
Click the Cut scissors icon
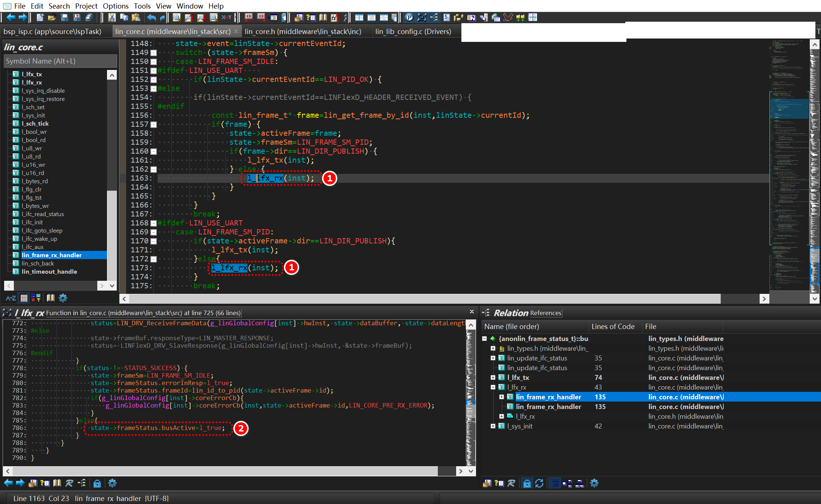[112, 17]
